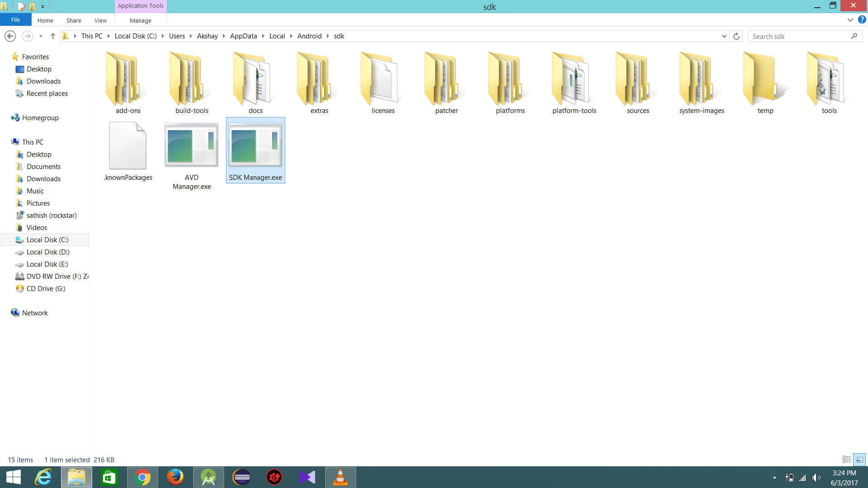
Task: Open the View ribbon tab
Action: [x=100, y=20]
